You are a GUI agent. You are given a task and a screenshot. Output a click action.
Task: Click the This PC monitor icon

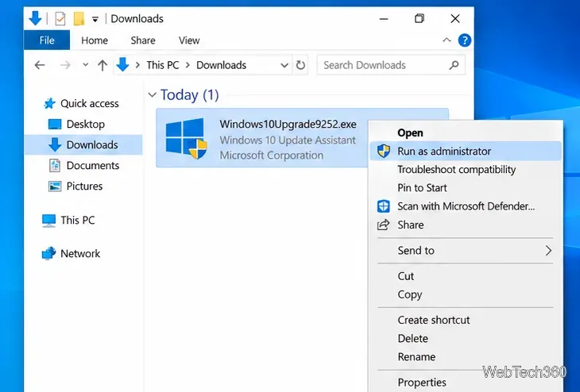point(48,221)
